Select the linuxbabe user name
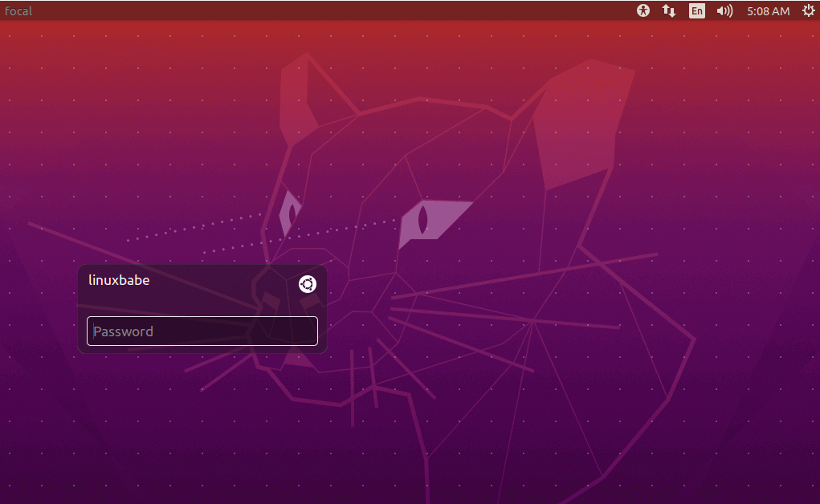 [x=119, y=280]
